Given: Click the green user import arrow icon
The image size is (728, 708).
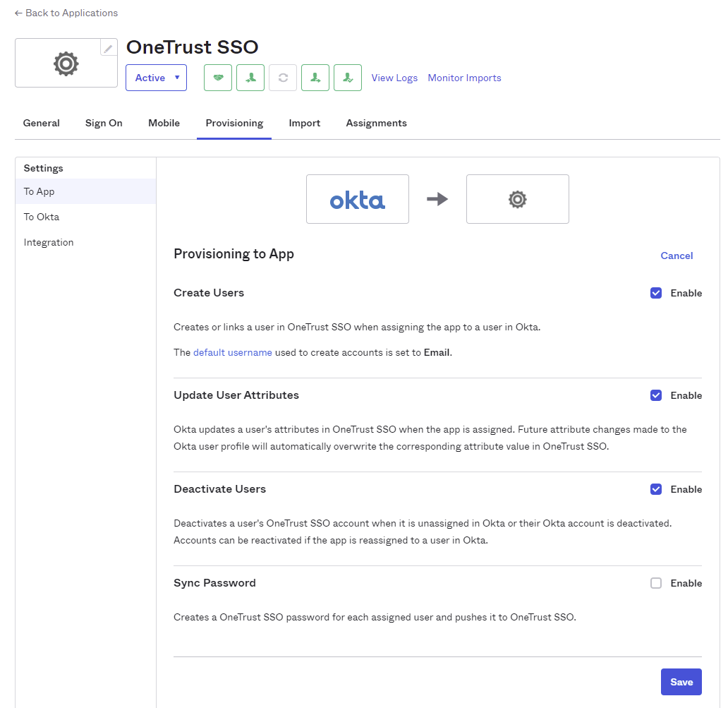Looking at the screenshot, I should click(315, 78).
